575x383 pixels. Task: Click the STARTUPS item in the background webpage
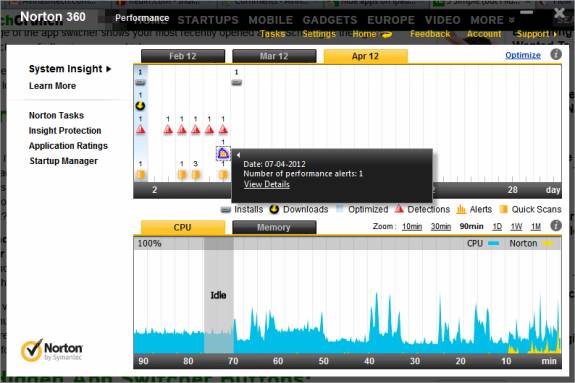click(x=208, y=20)
